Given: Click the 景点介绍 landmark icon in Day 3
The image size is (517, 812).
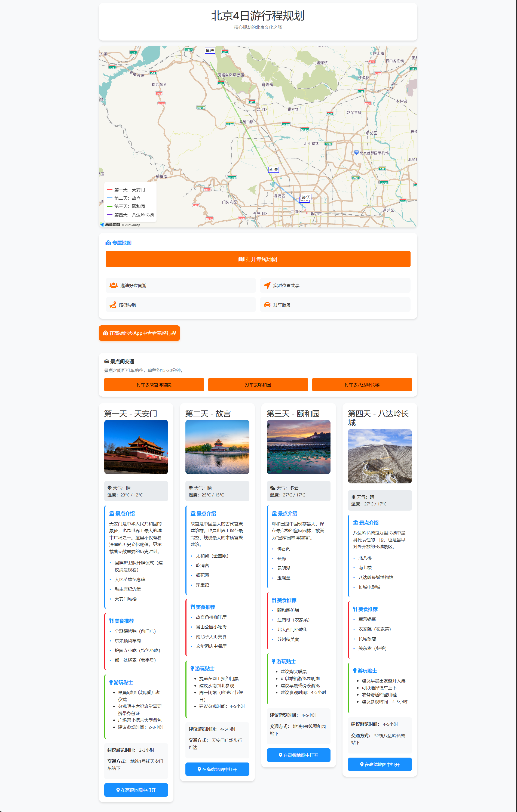Looking at the screenshot, I should coord(274,514).
